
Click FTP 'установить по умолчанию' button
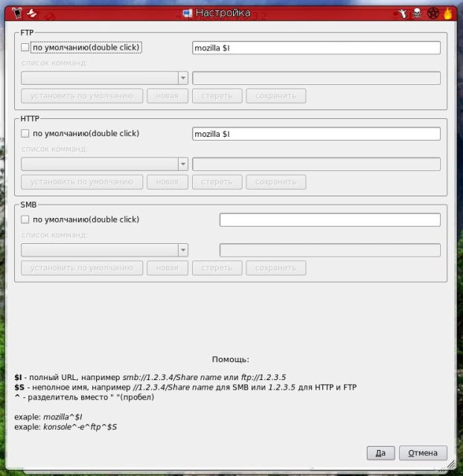(82, 96)
